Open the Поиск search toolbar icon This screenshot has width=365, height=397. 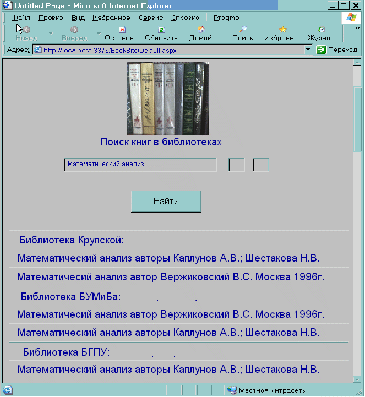pos(243,33)
